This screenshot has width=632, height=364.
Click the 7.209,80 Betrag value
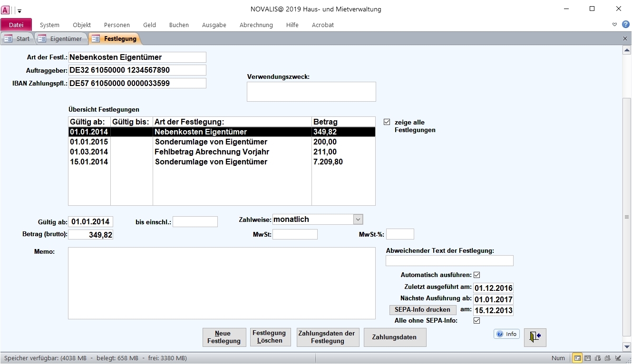tap(328, 162)
